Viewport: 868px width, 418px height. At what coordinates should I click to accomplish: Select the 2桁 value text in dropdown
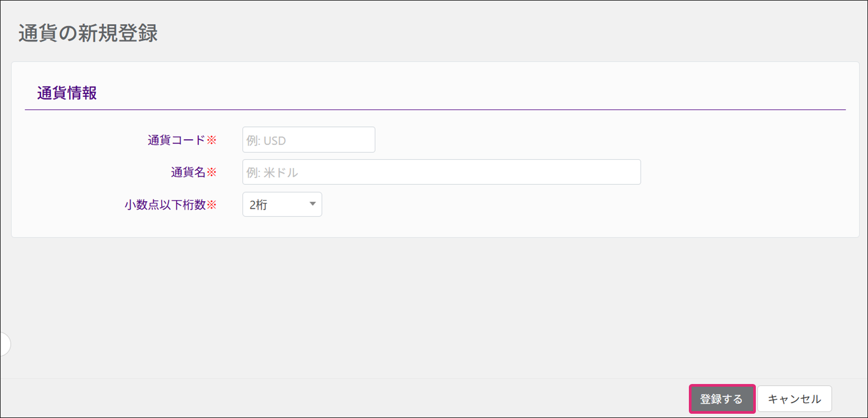coord(259,205)
